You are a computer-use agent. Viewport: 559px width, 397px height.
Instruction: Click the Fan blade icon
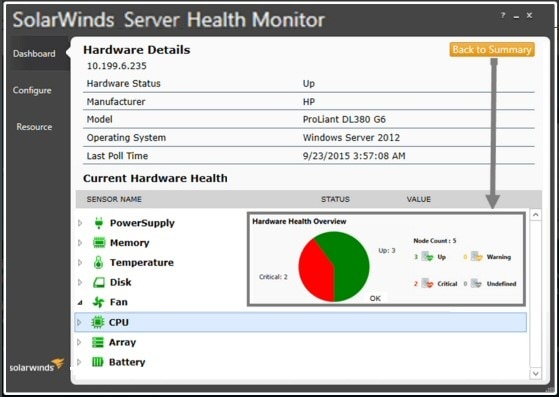point(98,302)
